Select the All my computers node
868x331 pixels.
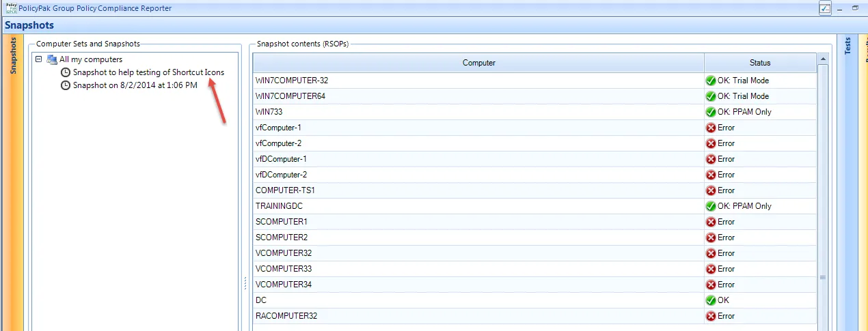tap(91, 59)
